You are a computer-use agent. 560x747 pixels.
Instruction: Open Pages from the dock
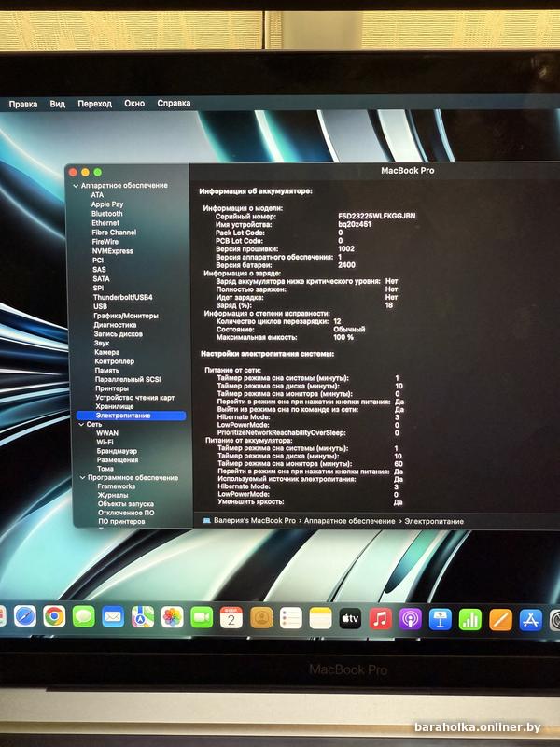[500, 620]
